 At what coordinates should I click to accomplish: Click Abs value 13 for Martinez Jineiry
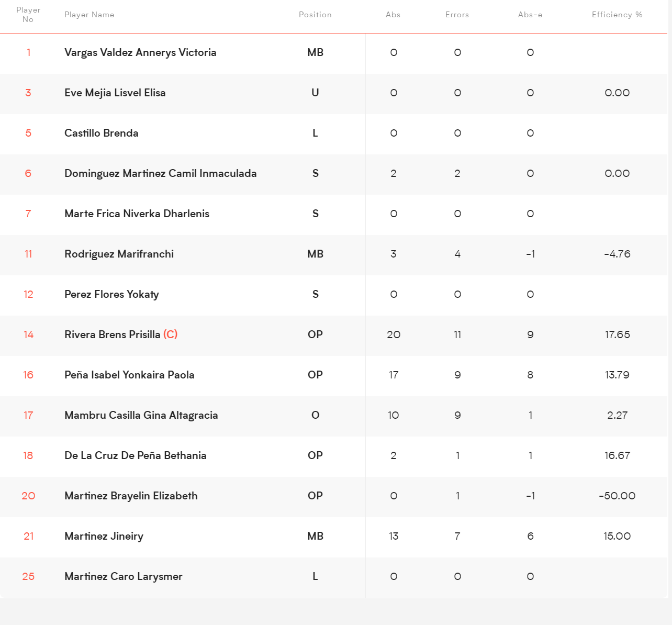click(x=394, y=536)
